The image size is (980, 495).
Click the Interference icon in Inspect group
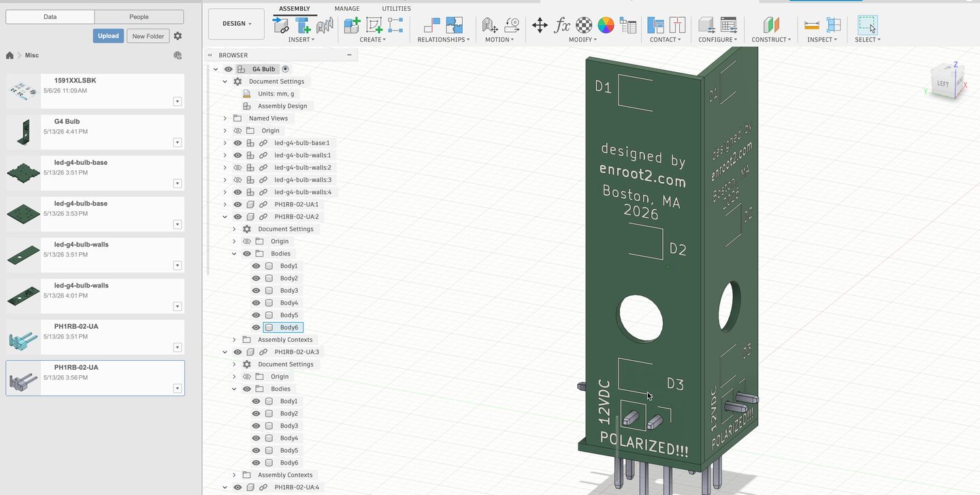[834, 25]
